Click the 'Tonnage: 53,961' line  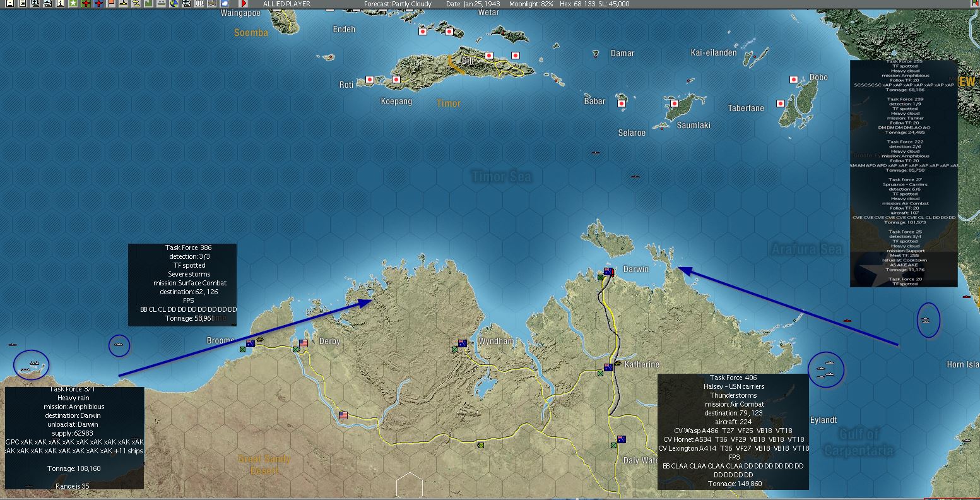(189, 319)
